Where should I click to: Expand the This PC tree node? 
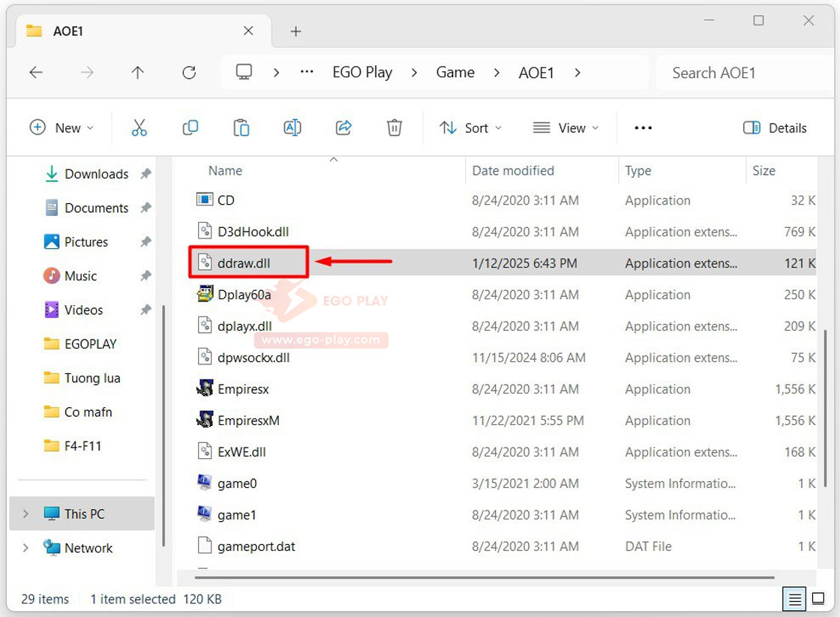tap(26, 514)
